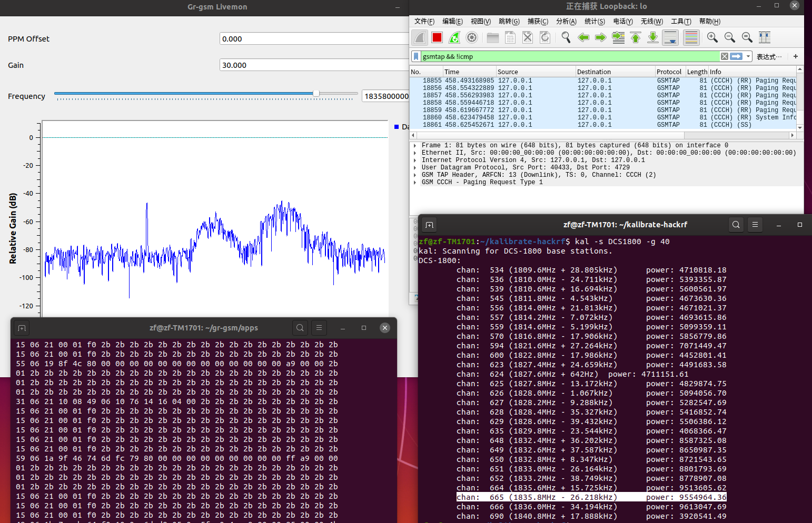Screen dimensions: 812x523
Task: Expand User Datagram Protocol row
Action: coord(415,168)
